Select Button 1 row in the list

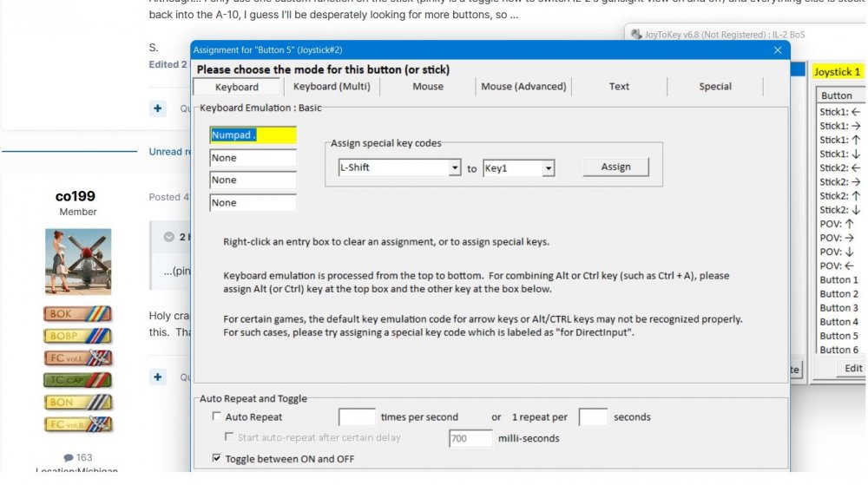tap(839, 280)
